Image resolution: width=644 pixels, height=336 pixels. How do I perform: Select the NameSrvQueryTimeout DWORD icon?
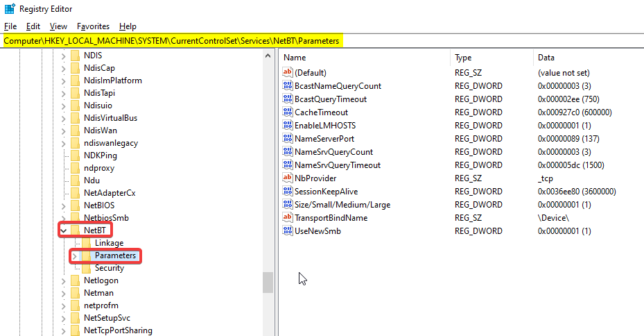pyautogui.click(x=288, y=165)
